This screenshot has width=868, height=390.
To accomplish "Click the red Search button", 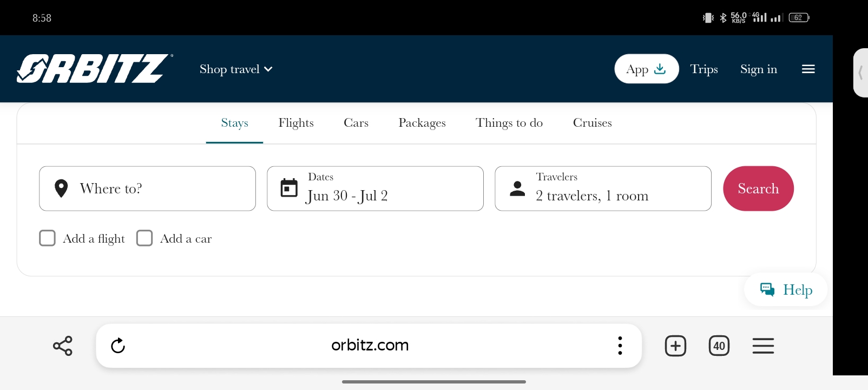I will pyautogui.click(x=758, y=188).
